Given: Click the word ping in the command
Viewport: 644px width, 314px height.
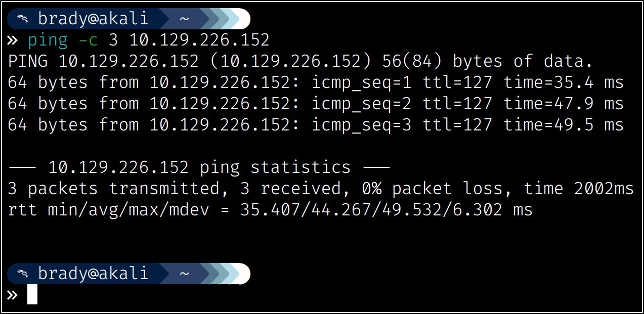Looking at the screenshot, I should (48, 40).
